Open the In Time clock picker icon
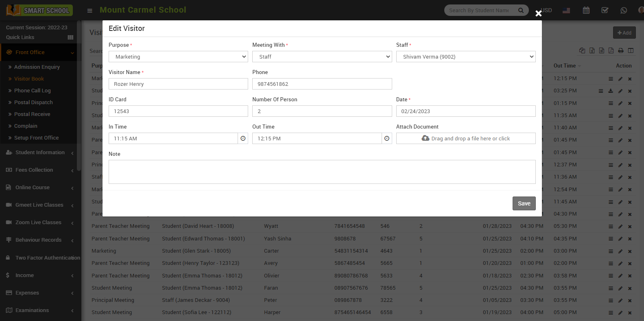This screenshot has width=644, height=321. tap(243, 138)
